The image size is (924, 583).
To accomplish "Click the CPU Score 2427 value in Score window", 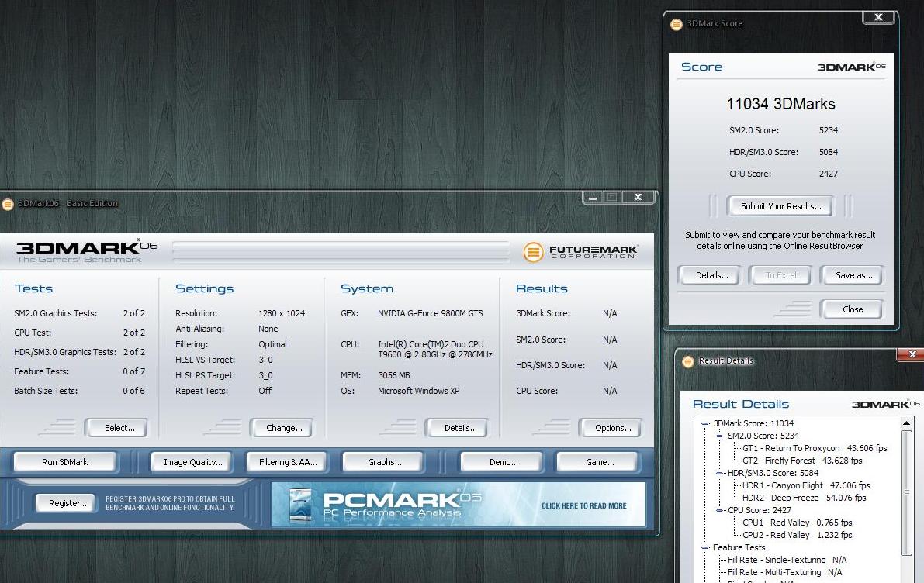I will pos(828,174).
